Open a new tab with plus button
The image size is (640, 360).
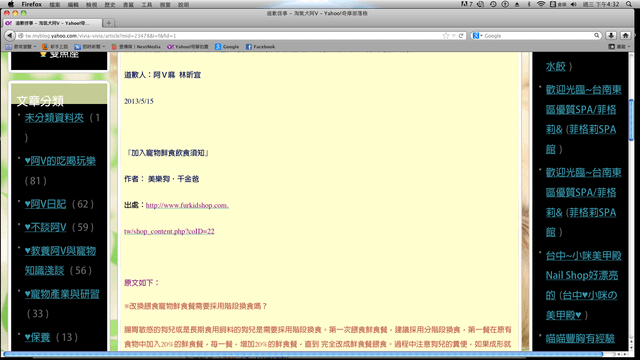click(x=109, y=23)
